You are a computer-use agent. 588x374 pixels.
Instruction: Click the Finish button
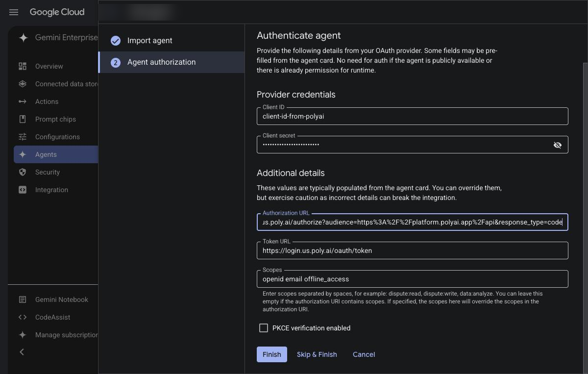point(272,354)
